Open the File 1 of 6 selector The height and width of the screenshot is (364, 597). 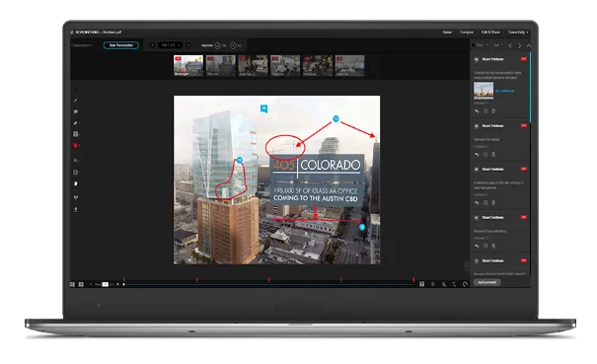(170, 45)
